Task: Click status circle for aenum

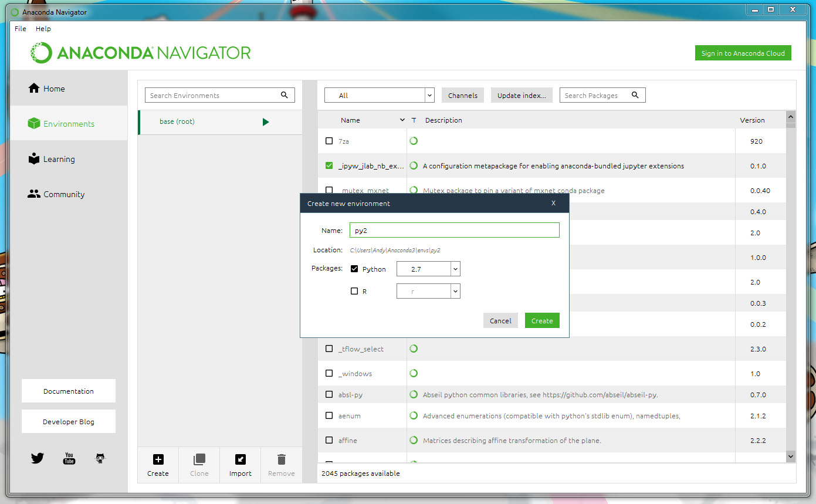Action: (414, 415)
